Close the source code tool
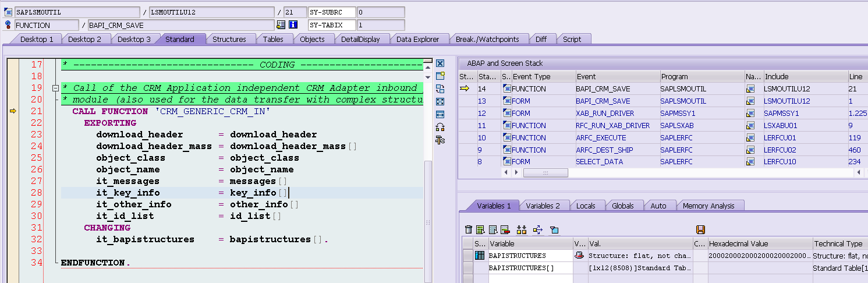Image resolution: width=868 pixels, height=283 pixels. click(440, 63)
